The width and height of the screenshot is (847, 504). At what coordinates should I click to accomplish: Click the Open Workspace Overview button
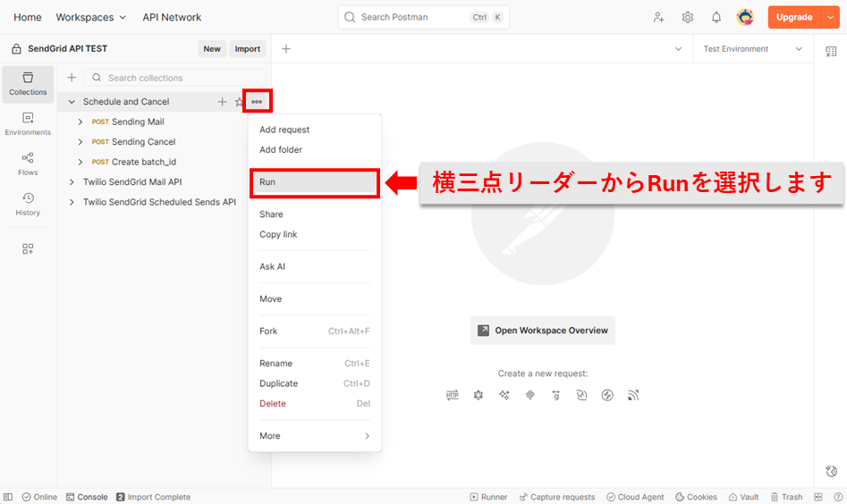coord(543,331)
